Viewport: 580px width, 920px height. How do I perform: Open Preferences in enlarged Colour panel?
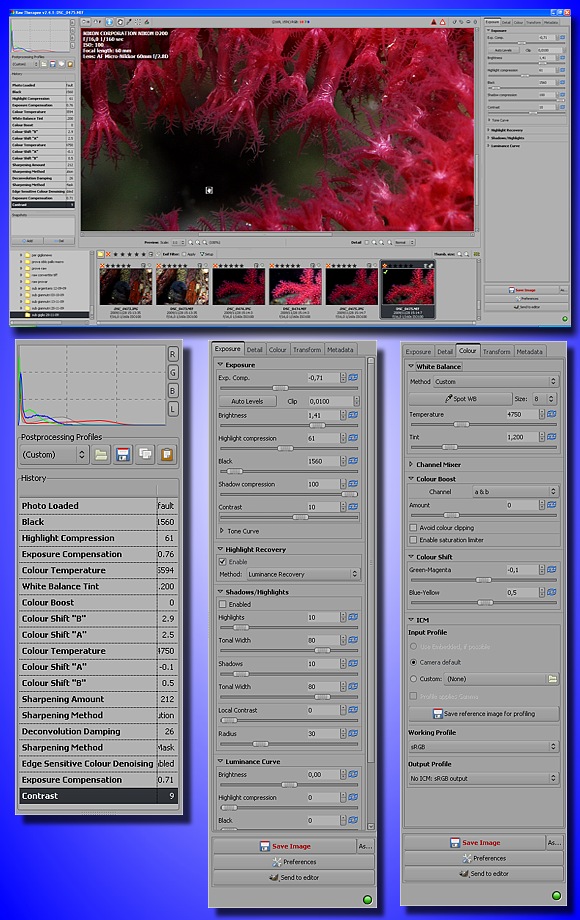(483, 858)
